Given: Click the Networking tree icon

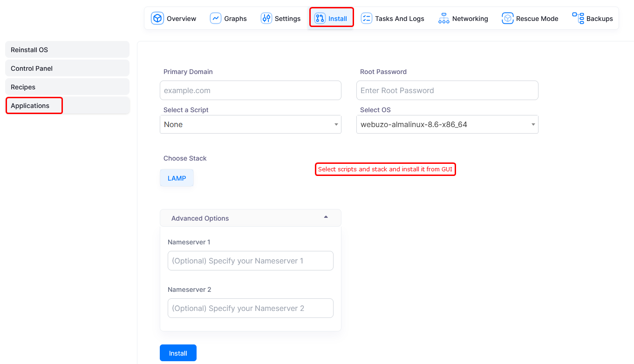Looking at the screenshot, I should [443, 18].
